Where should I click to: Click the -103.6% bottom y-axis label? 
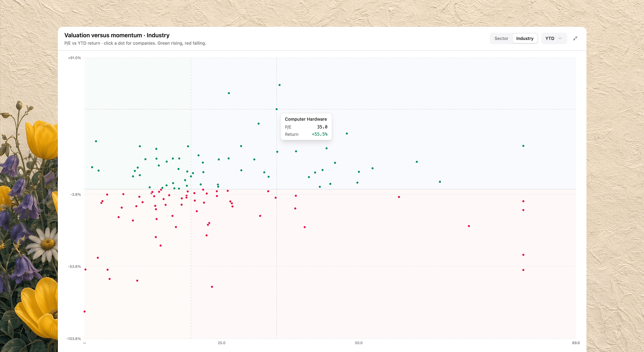point(74,339)
